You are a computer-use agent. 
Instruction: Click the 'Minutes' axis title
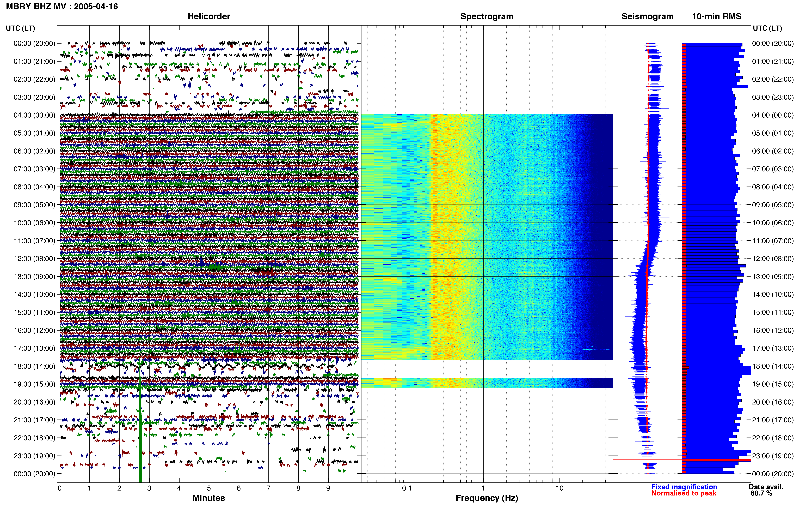[208, 498]
